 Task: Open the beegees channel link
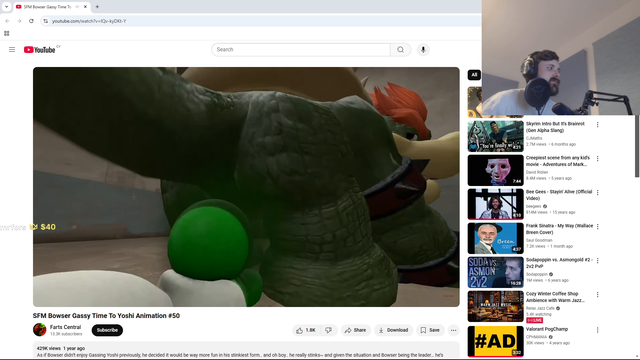(x=533, y=207)
